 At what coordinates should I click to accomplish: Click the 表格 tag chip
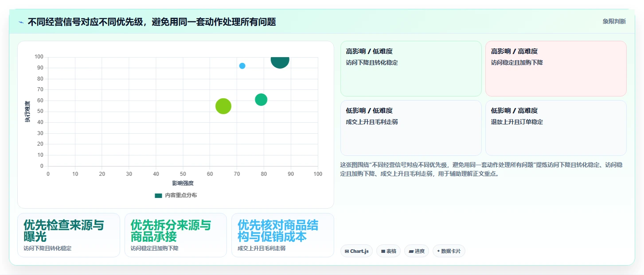[388, 251]
